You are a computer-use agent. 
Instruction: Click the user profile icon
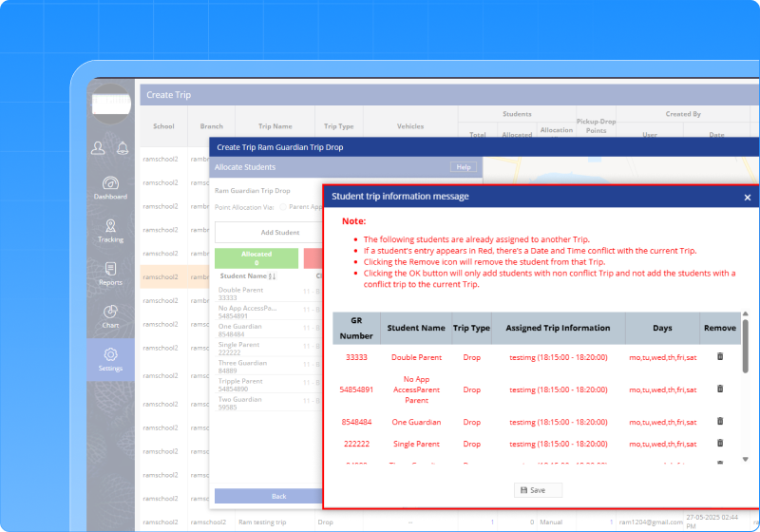(98, 147)
